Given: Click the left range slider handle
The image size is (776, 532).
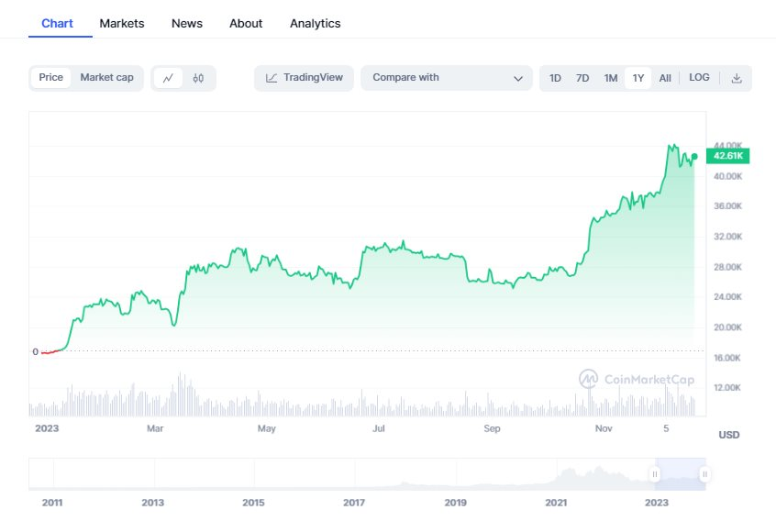Looking at the screenshot, I should (655, 474).
